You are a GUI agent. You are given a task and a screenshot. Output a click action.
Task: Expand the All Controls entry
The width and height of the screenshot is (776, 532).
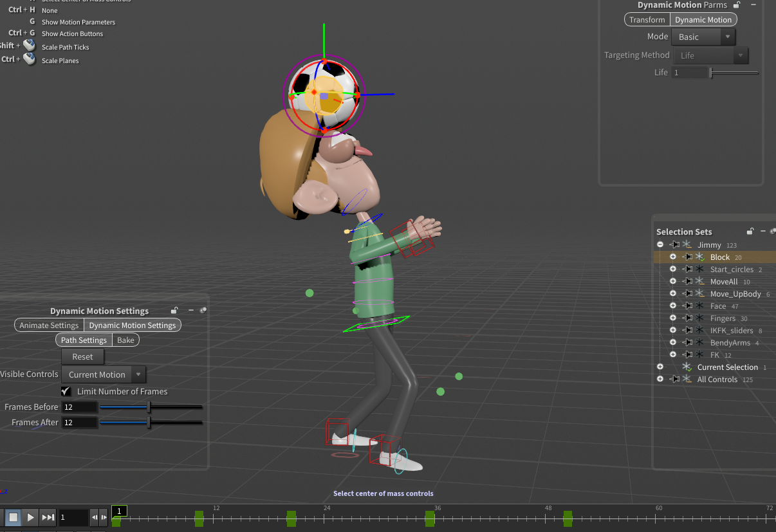tap(660, 380)
